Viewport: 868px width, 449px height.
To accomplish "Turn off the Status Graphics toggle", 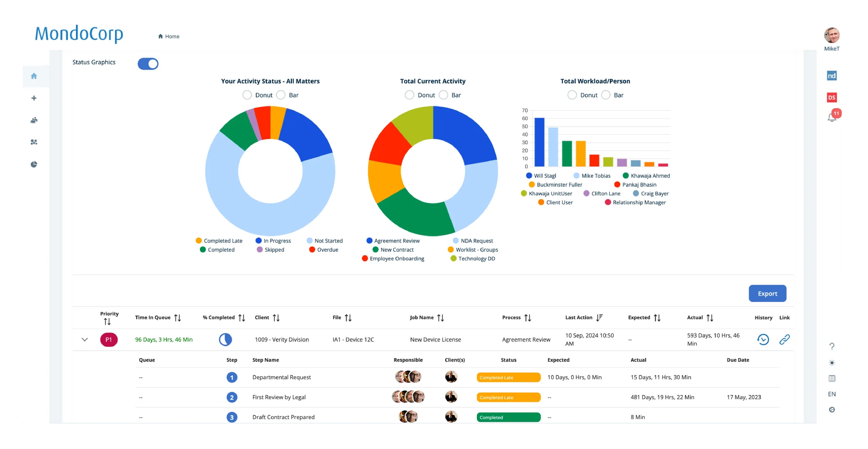I will tap(148, 64).
